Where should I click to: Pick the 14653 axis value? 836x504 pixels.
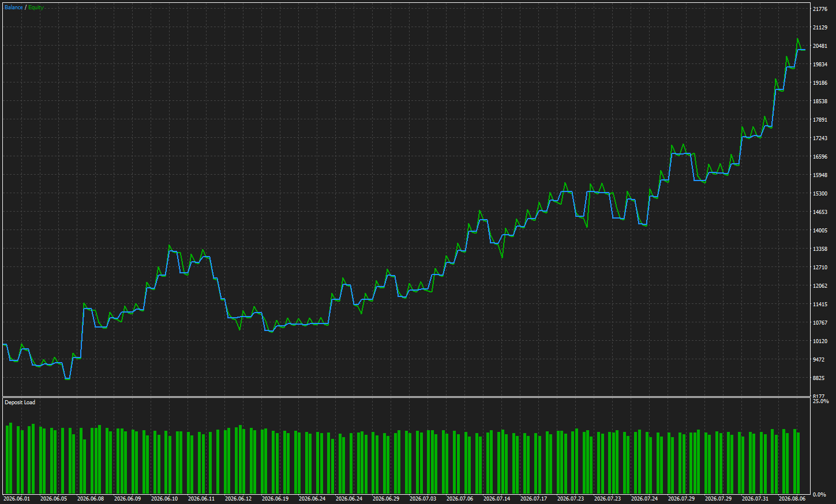click(820, 212)
